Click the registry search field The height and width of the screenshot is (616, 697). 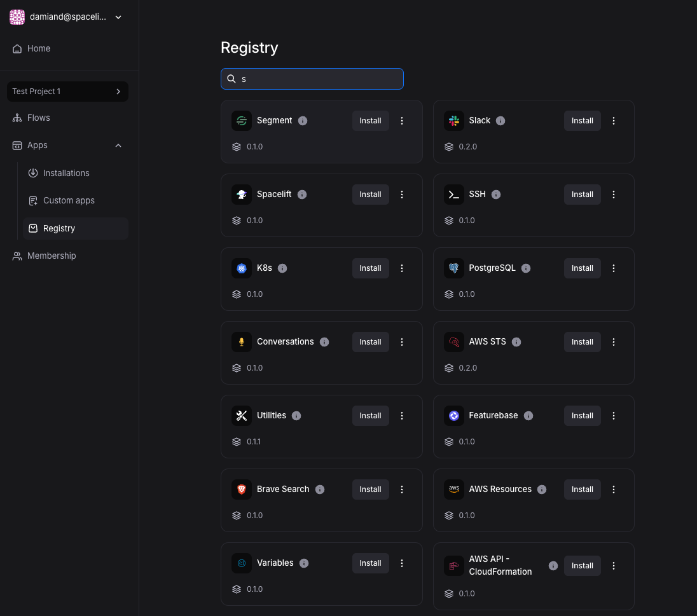312,78
